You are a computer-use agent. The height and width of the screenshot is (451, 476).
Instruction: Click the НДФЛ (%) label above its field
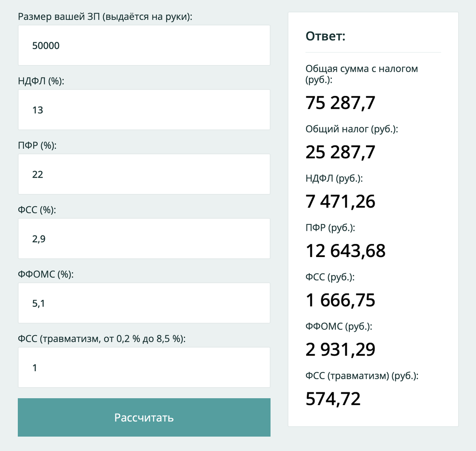coord(41,81)
